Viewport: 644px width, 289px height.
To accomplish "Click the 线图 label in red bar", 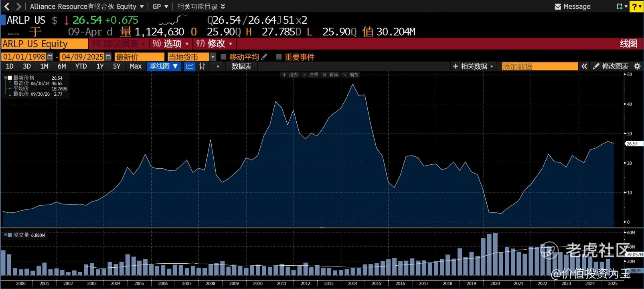I will pos(628,43).
